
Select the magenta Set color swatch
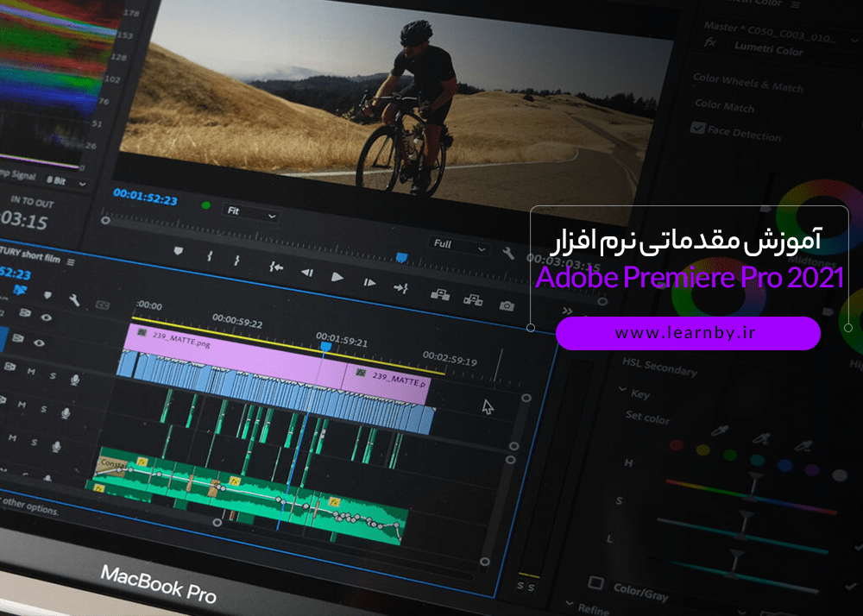tap(812, 469)
